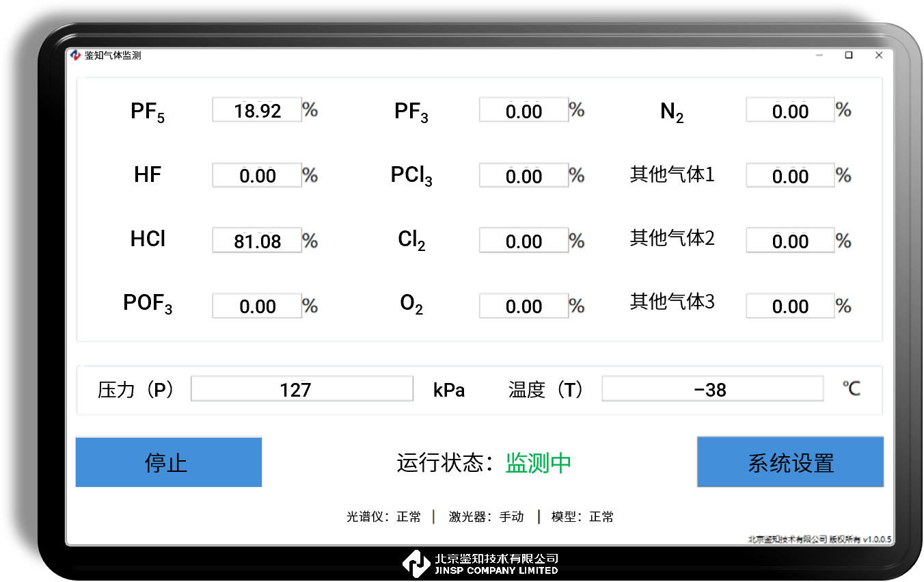Screen dimensions: 924x582
Task: Click the 鉴知 logo in the title bar
Action: (x=76, y=55)
